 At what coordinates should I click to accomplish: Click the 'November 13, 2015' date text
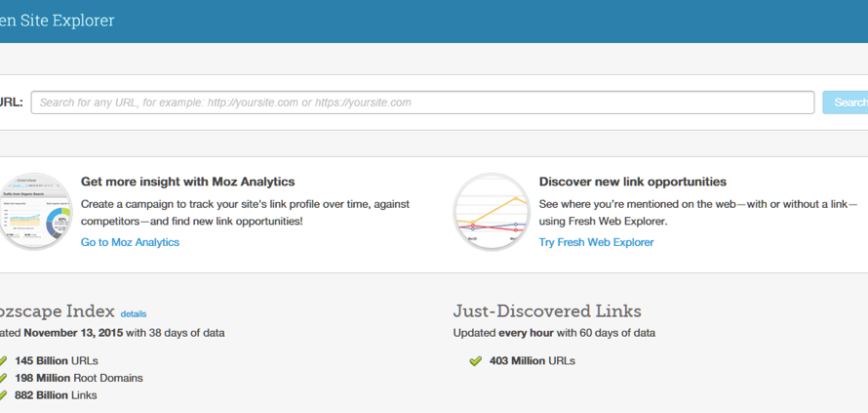pos(73,333)
